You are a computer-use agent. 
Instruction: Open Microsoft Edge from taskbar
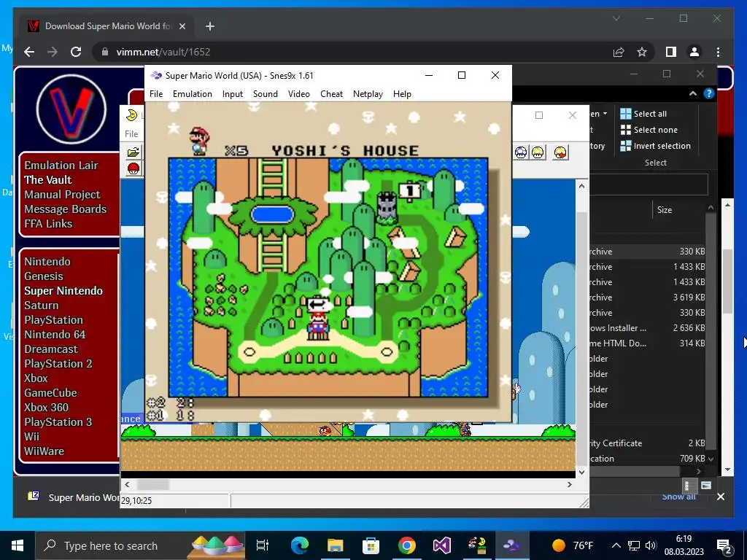tap(300, 545)
